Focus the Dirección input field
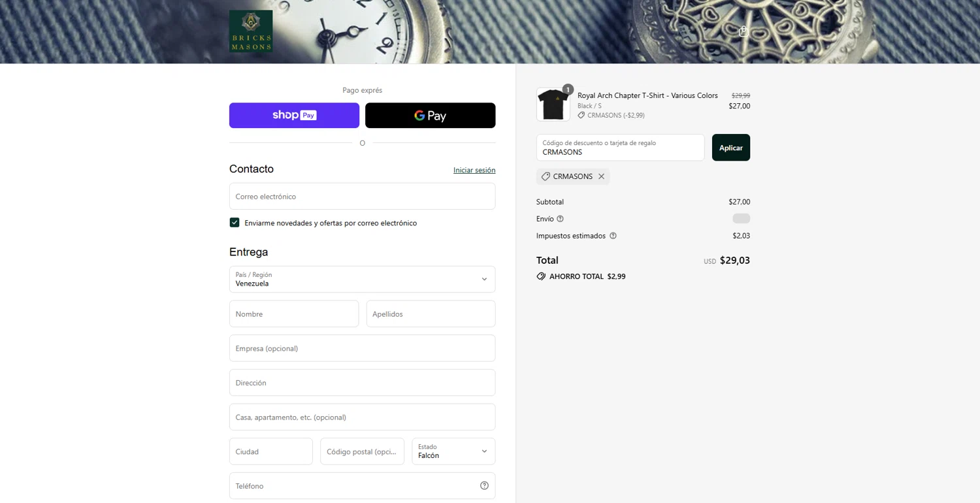 (x=362, y=383)
